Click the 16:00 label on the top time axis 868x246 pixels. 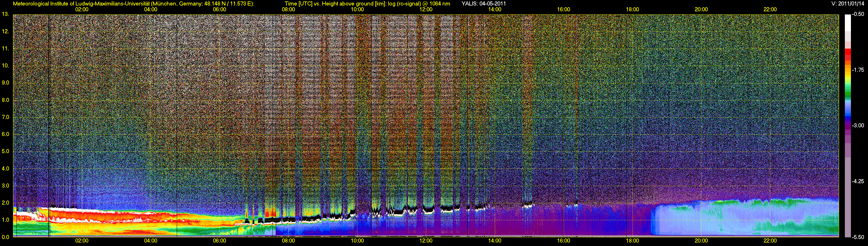564,10
